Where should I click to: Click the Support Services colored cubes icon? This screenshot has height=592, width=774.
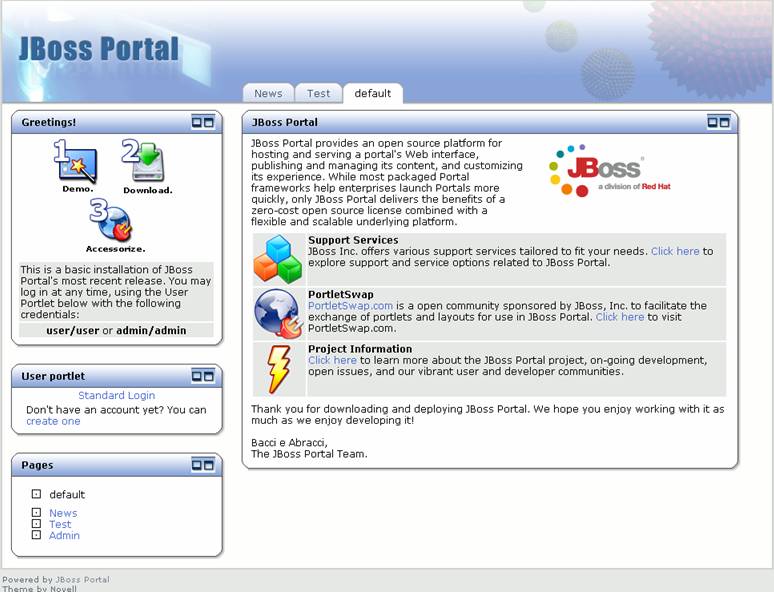pos(278,259)
